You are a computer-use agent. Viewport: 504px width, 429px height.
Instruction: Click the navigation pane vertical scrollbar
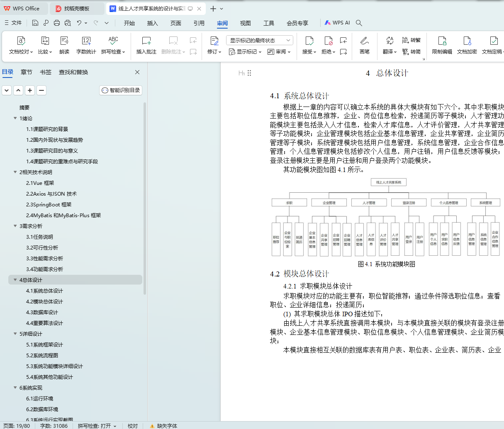click(x=145, y=198)
